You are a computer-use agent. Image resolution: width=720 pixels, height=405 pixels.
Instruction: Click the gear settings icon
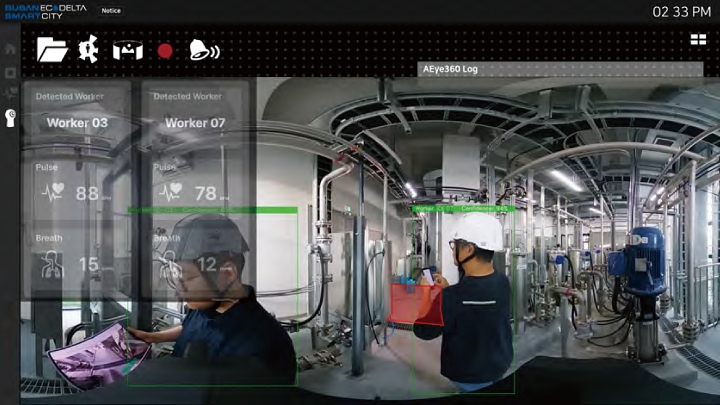click(x=89, y=49)
